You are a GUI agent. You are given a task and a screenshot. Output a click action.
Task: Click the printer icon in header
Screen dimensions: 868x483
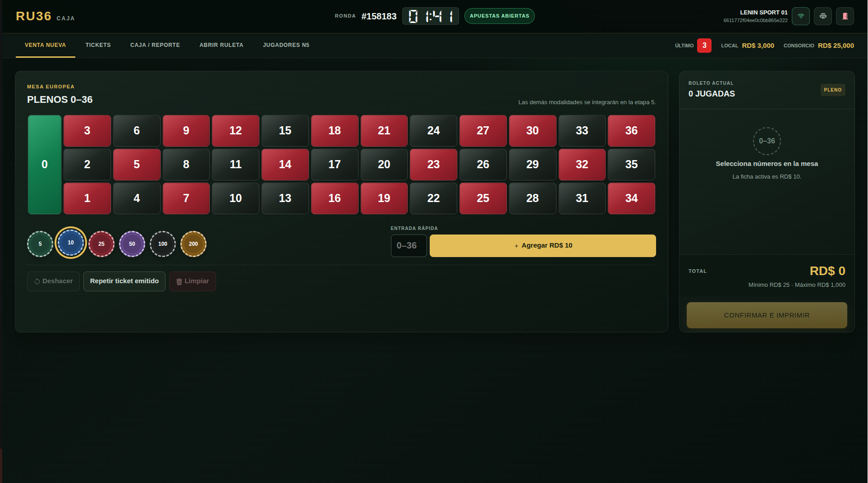point(822,16)
